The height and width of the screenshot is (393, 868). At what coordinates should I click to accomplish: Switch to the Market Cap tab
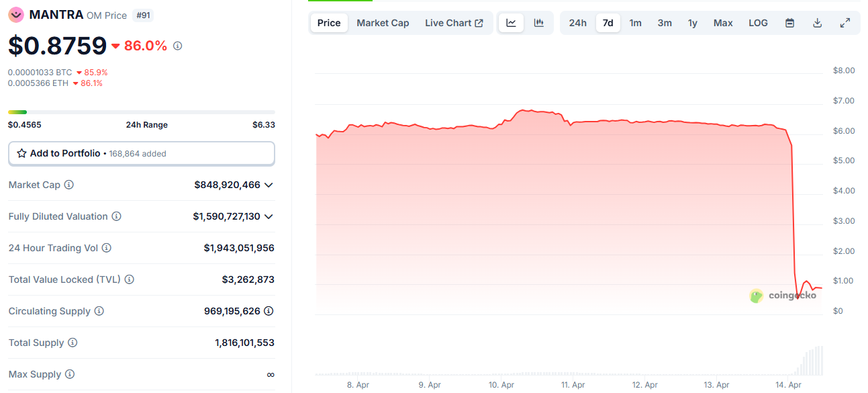pyautogui.click(x=383, y=23)
